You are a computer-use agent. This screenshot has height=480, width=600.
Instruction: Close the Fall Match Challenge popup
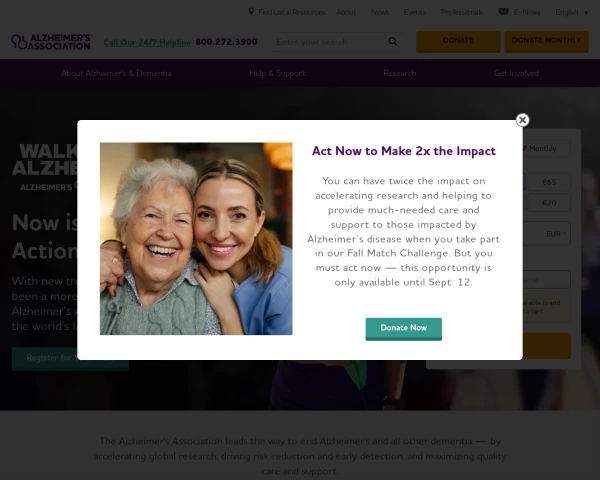point(522,120)
